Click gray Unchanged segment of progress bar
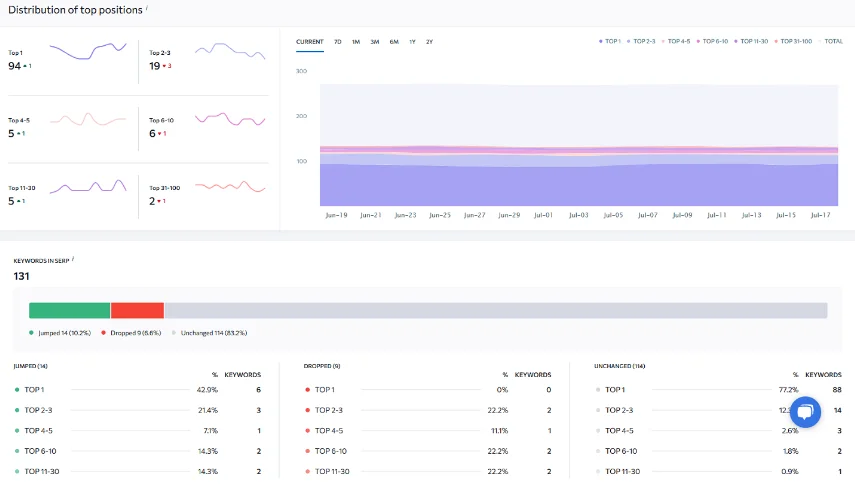The image size is (855, 491). point(496,310)
